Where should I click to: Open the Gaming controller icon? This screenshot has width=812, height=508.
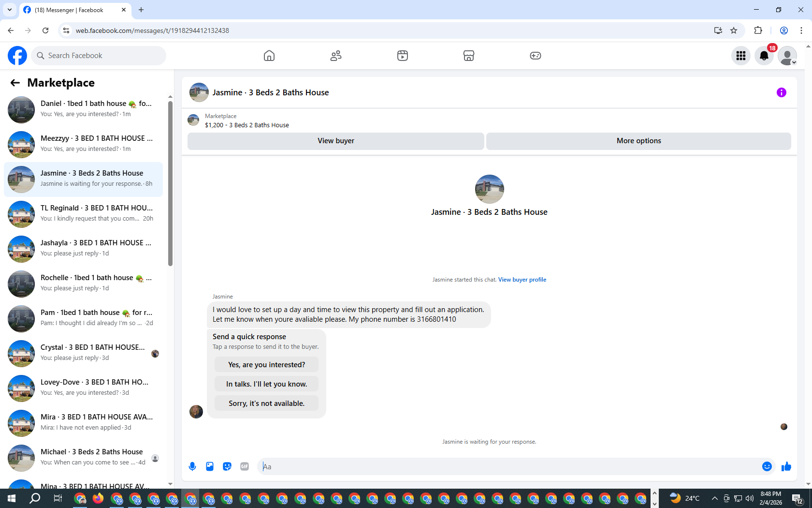click(x=536, y=56)
